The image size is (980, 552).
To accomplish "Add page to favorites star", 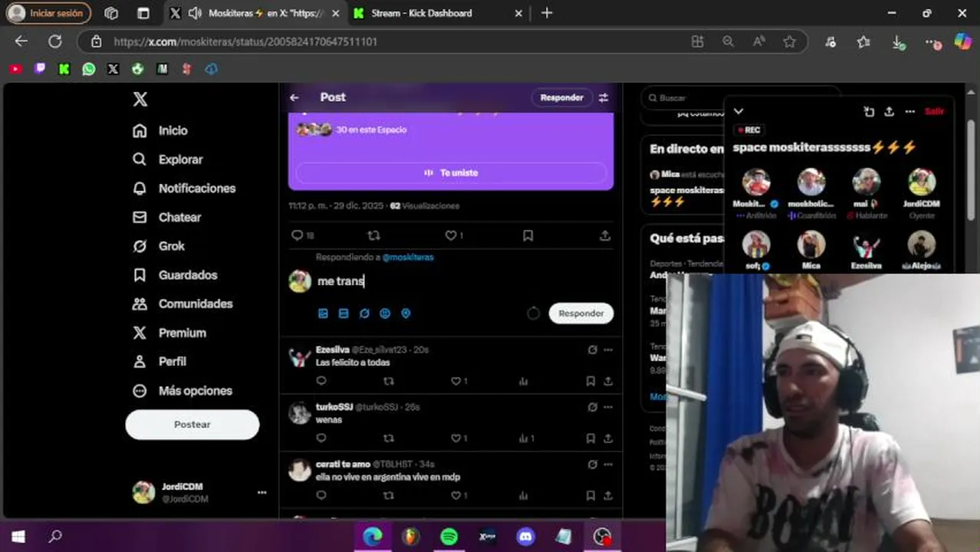I will pyautogui.click(x=789, y=41).
